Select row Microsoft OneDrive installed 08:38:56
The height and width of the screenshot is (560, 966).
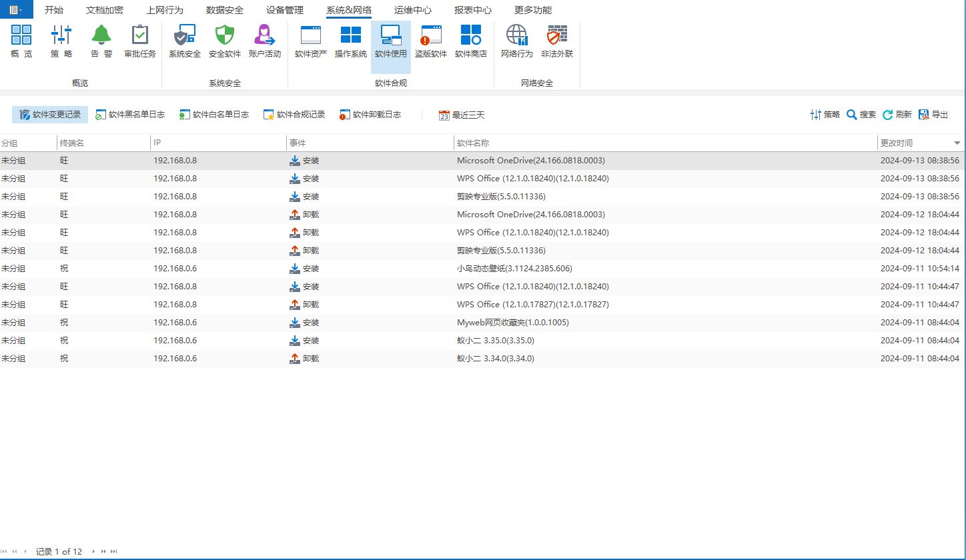483,161
